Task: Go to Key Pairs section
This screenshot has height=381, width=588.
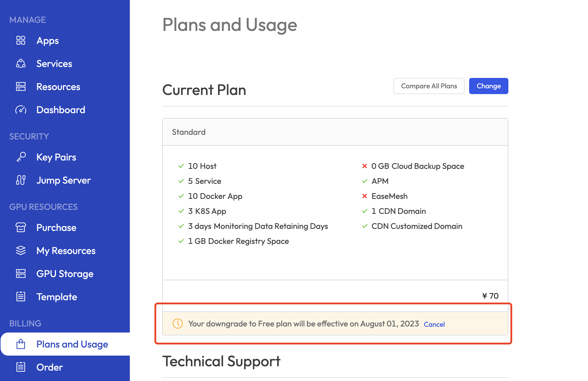Action: 56,157
